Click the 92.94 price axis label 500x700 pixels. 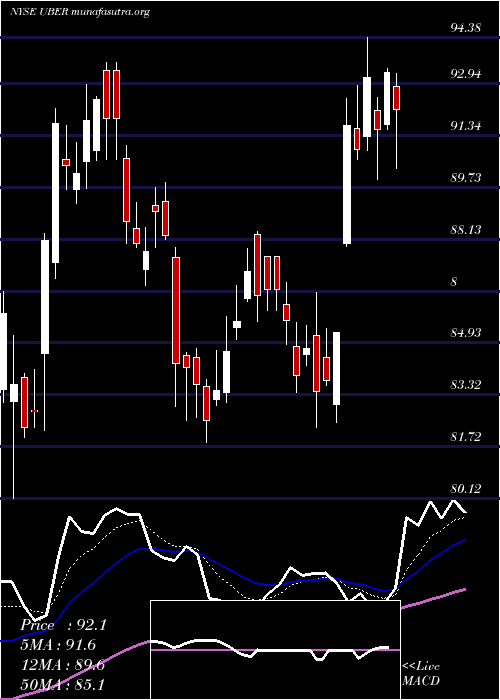[466, 74]
